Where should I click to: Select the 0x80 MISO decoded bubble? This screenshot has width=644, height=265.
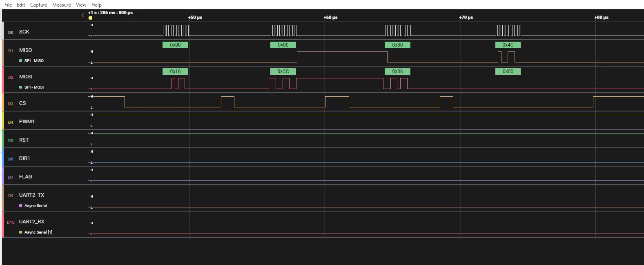(x=397, y=45)
